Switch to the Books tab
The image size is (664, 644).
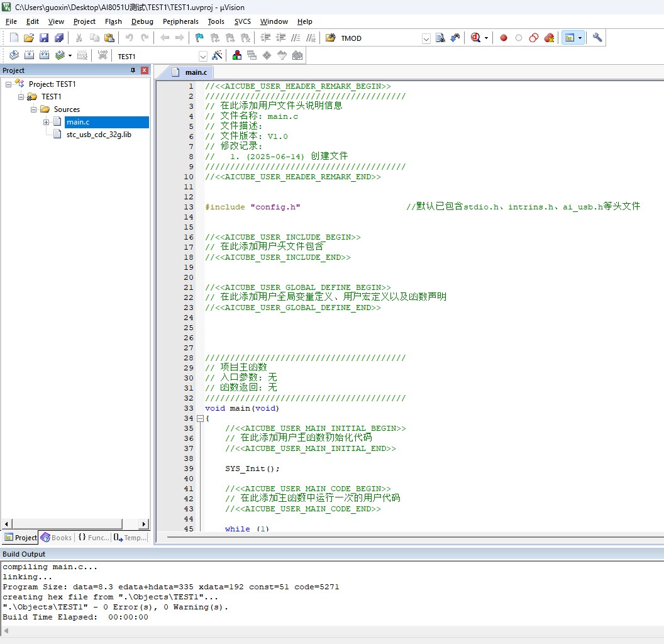[x=57, y=538]
